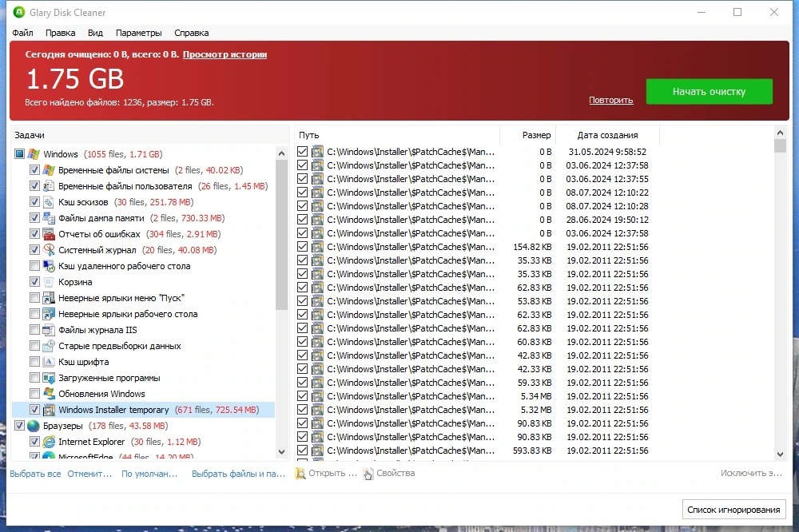Click the Кэш шрифта icon
This screenshot has height=532, width=799.
49,362
